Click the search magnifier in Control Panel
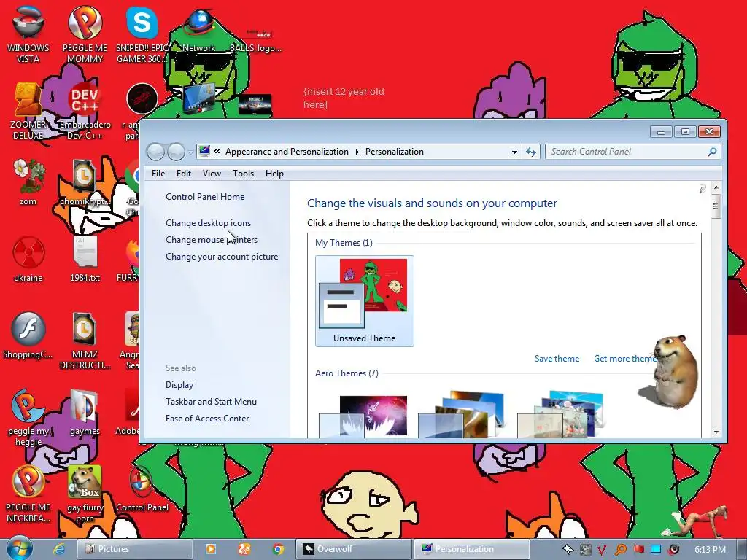 (x=712, y=152)
